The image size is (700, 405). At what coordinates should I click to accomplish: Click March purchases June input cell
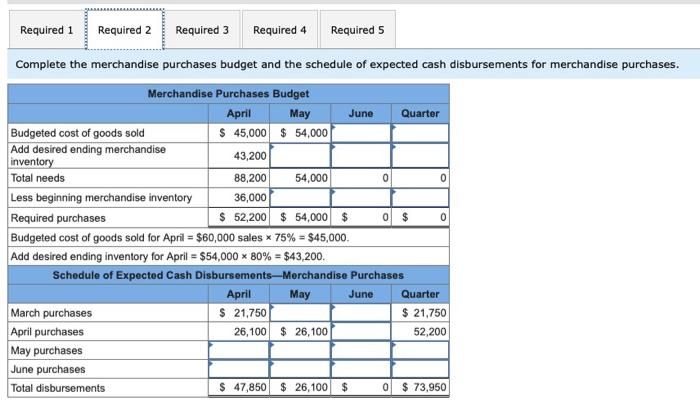[x=361, y=313]
